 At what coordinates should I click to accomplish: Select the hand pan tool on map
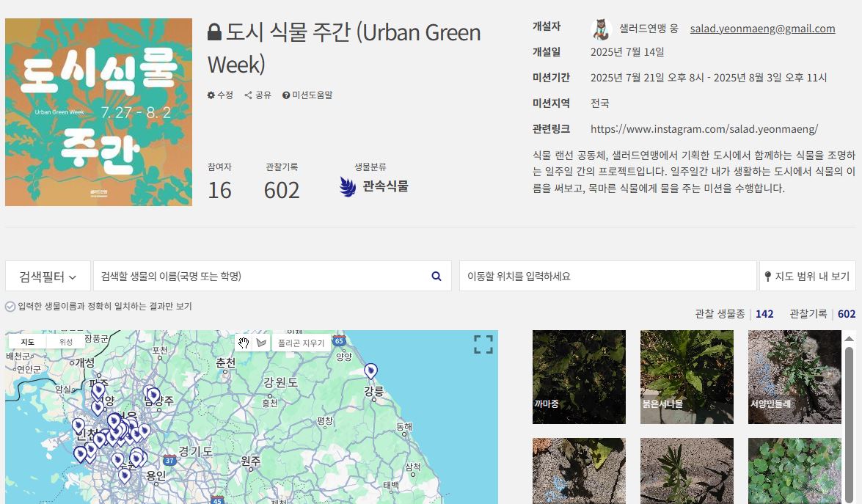click(x=244, y=343)
